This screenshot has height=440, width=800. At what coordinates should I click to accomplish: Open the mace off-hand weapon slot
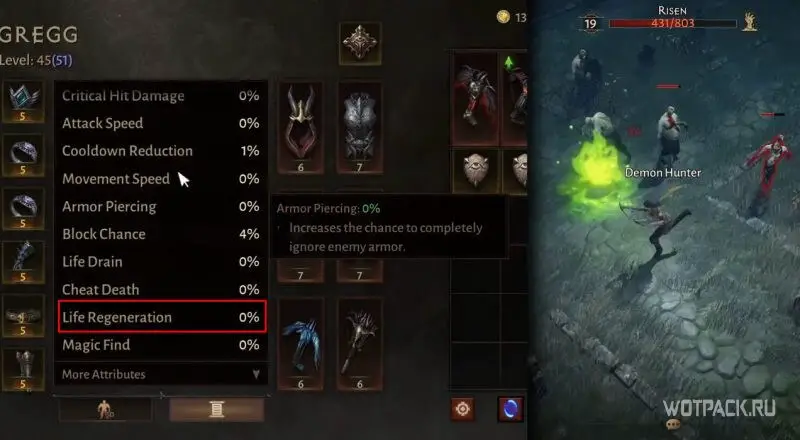(x=359, y=344)
